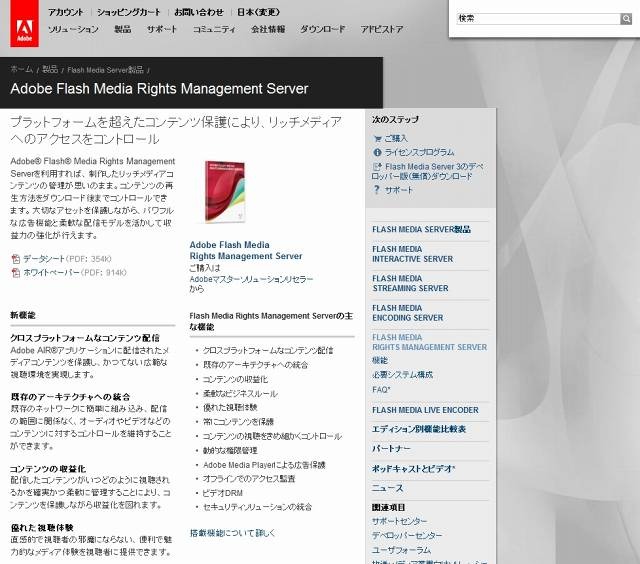Click 常にコンテンツを保護 bullet item
Screen dimensions: 640x564
(x=238, y=422)
